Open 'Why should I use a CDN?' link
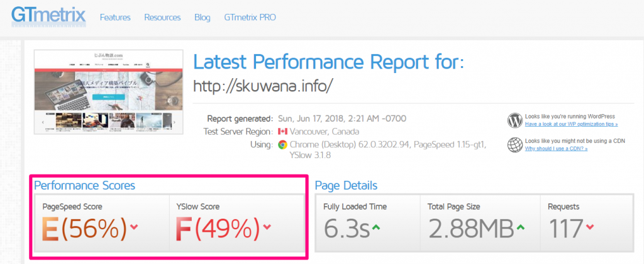Screen dimensions: 644x264 point(556,149)
